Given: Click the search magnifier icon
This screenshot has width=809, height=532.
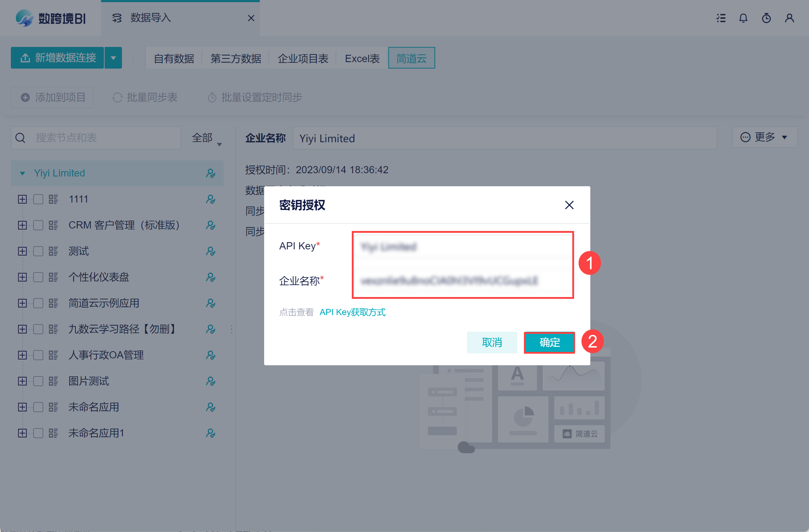Looking at the screenshot, I should pyautogui.click(x=21, y=138).
